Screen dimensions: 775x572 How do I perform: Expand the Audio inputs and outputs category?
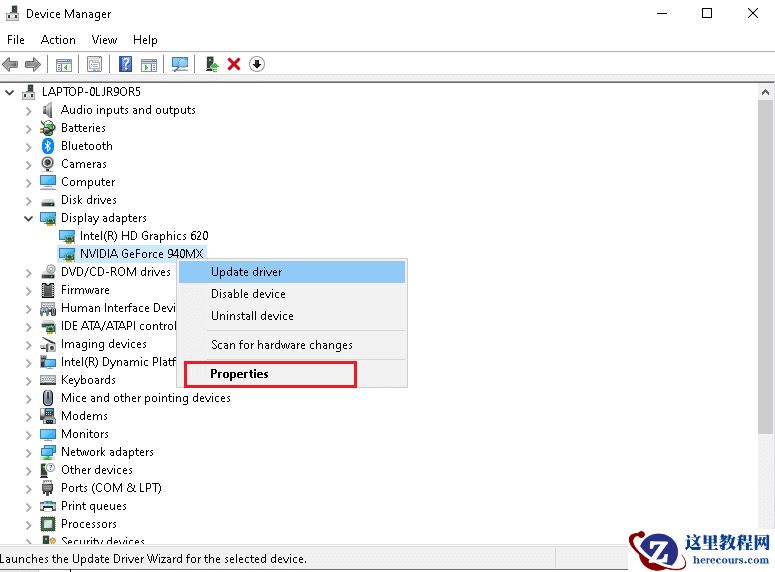29,111
